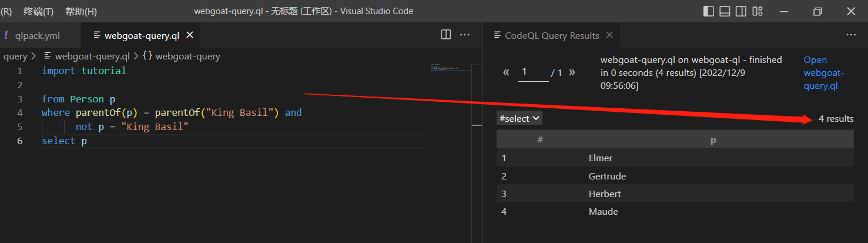Click the "import tutorial" code line

pyautogui.click(x=84, y=71)
